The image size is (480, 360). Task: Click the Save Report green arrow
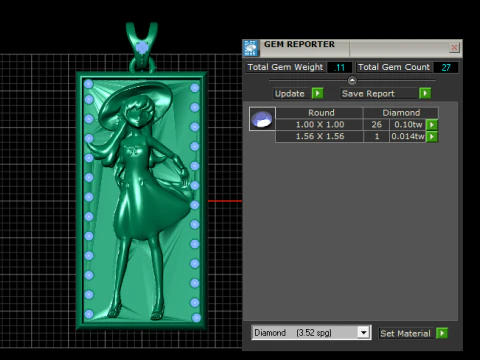click(x=425, y=93)
